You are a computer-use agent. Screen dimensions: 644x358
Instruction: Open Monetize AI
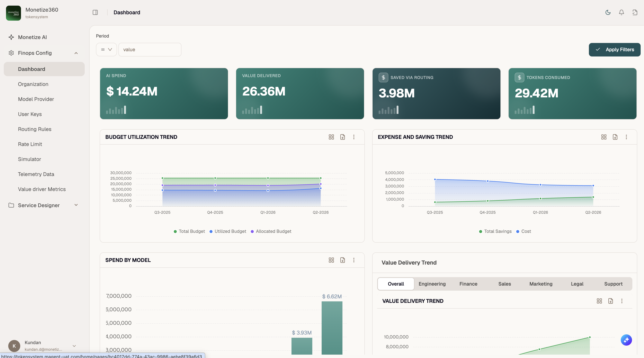(x=44, y=37)
